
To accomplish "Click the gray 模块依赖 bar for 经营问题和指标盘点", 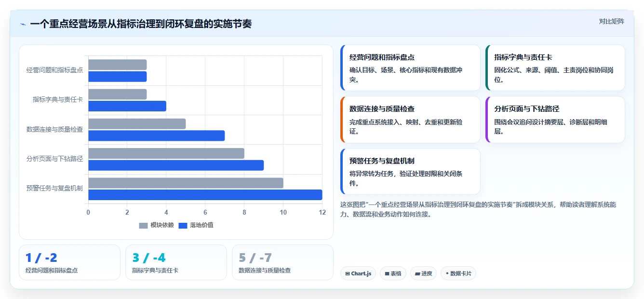I will pos(118,65).
